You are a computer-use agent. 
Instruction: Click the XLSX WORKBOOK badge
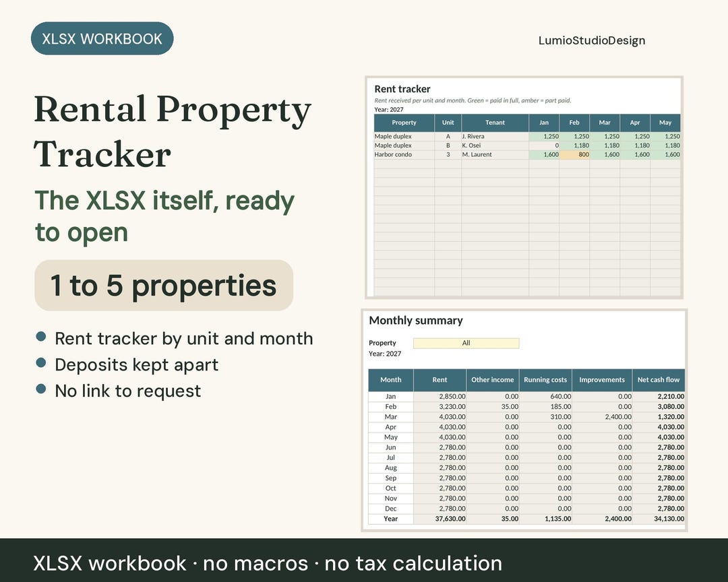(102, 38)
